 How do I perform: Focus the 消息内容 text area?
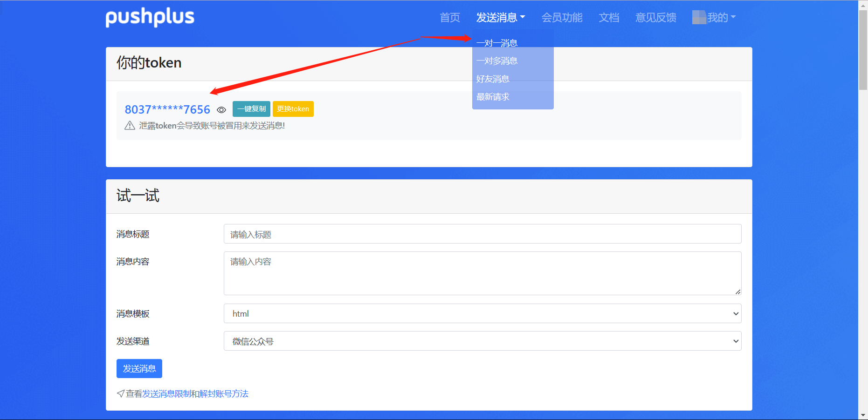tap(482, 273)
